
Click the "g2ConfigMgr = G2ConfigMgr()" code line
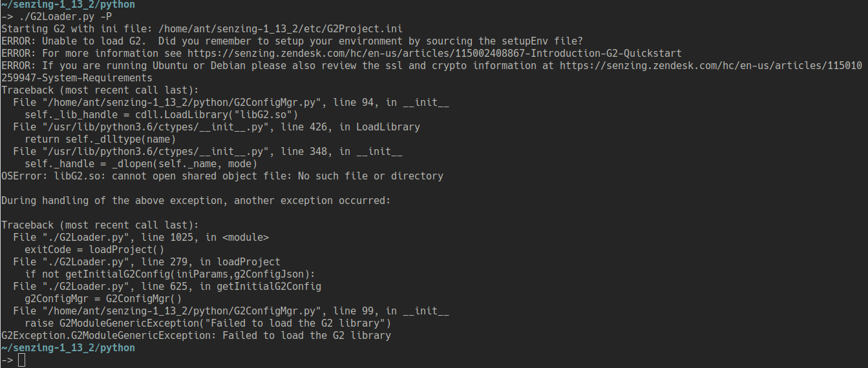coord(103,299)
